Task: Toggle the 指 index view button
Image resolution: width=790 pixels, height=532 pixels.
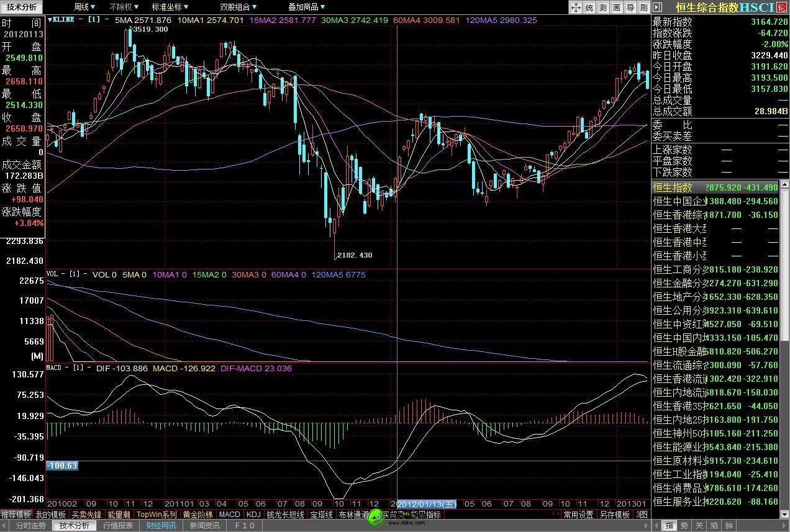Action: (670, 525)
